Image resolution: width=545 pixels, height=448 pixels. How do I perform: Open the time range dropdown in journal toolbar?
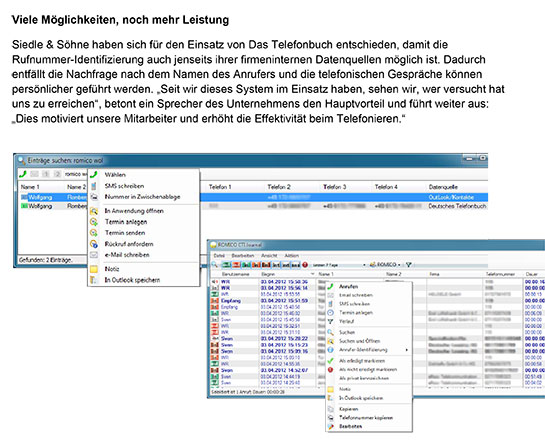click(x=364, y=265)
